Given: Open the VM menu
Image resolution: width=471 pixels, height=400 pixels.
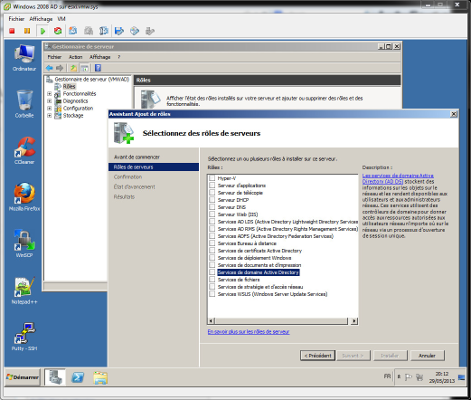Looking at the screenshot, I should coord(61,19).
